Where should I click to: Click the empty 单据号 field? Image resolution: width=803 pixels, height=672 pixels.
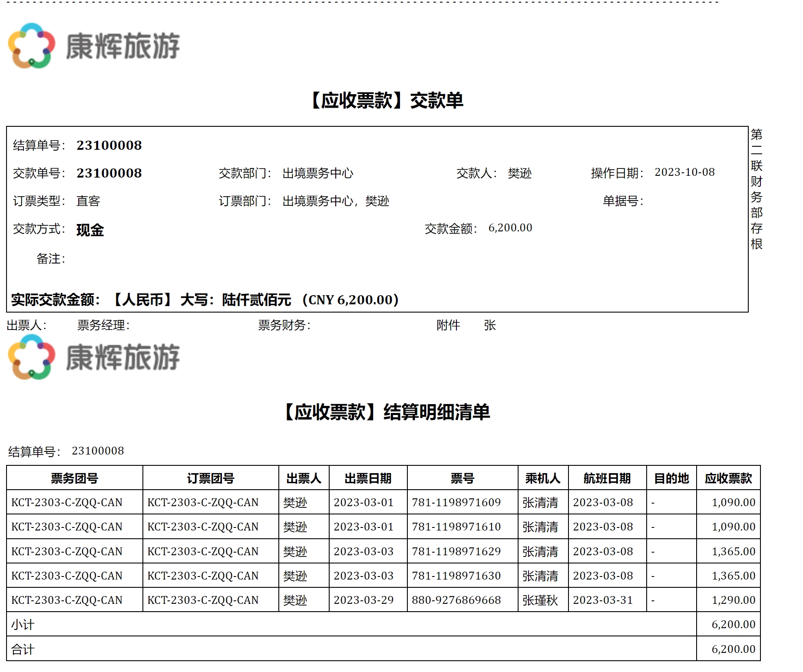tap(686, 201)
